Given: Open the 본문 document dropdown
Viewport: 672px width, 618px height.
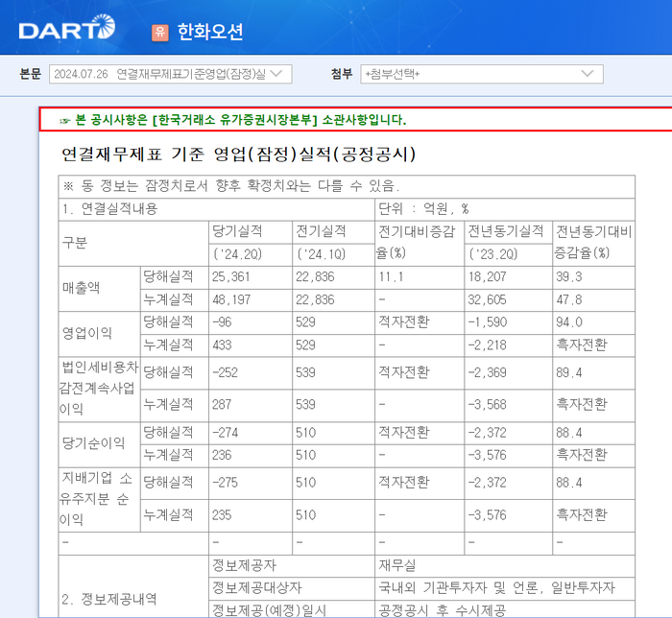Looking at the screenshot, I should [171, 74].
